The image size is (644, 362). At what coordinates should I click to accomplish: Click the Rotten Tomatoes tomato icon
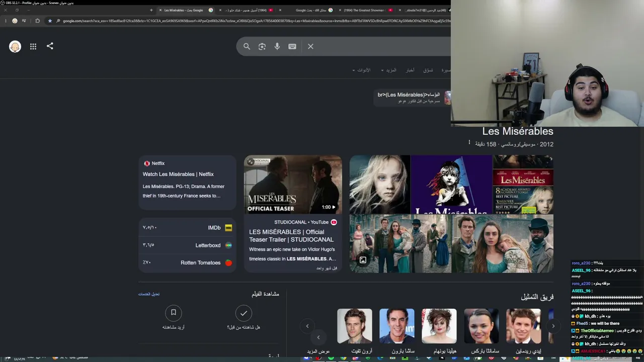228,262
